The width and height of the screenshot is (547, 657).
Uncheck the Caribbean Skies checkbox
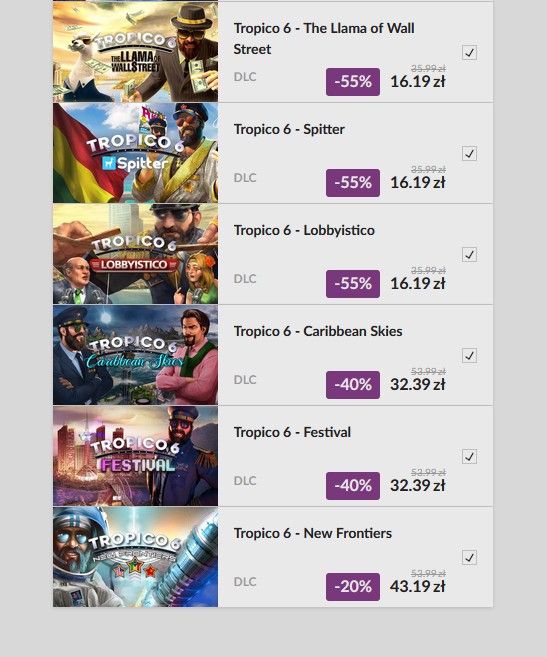tap(469, 356)
